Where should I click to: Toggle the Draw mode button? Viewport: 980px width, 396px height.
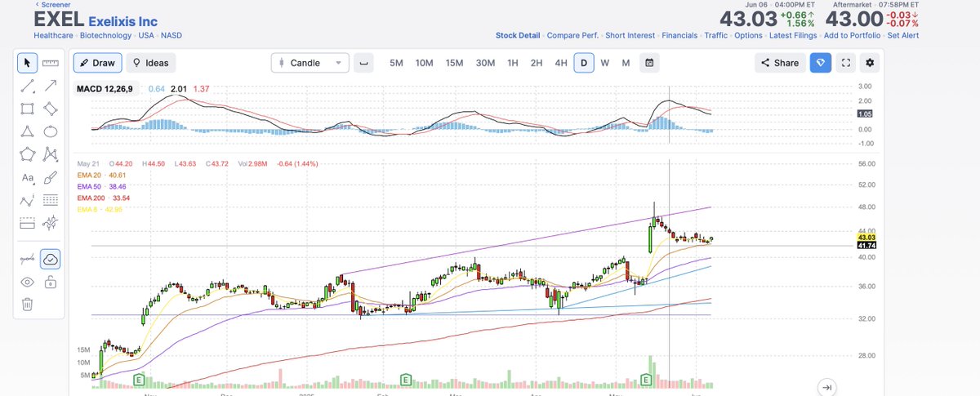(x=98, y=63)
